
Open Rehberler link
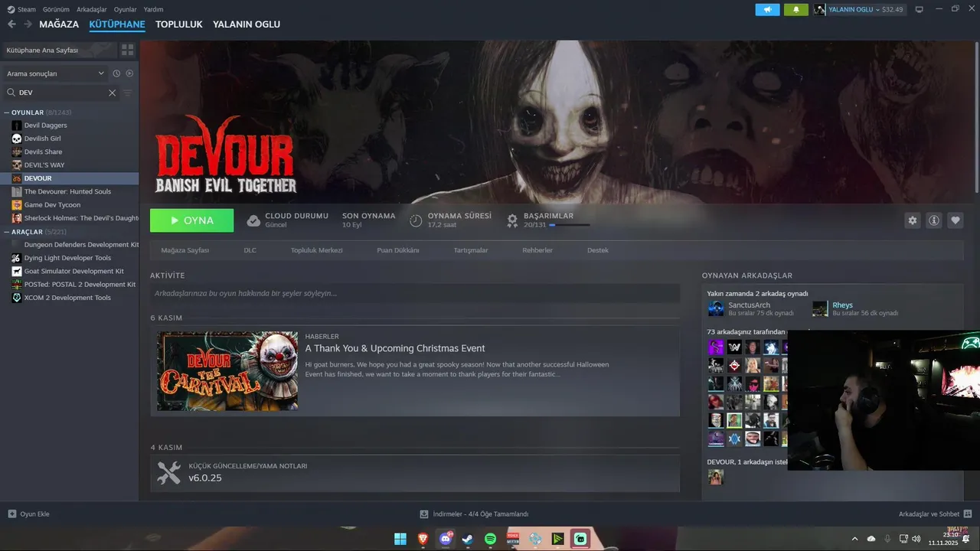click(x=537, y=250)
